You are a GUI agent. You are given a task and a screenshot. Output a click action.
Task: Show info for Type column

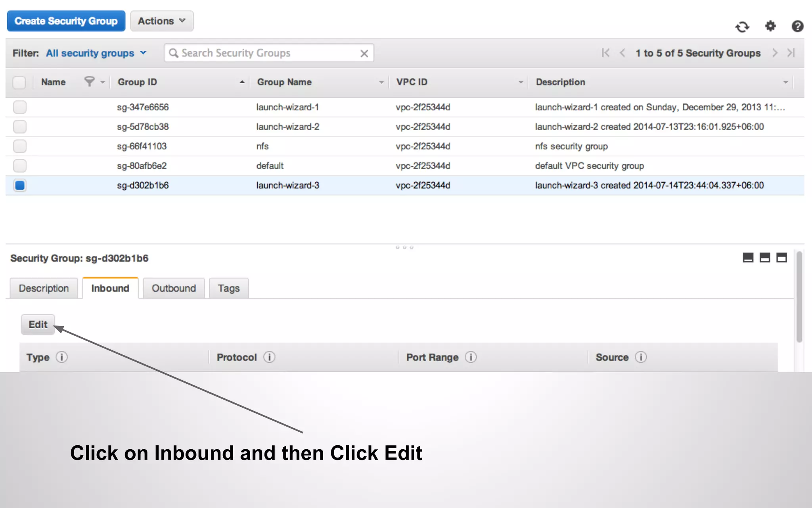pyautogui.click(x=61, y=357)
